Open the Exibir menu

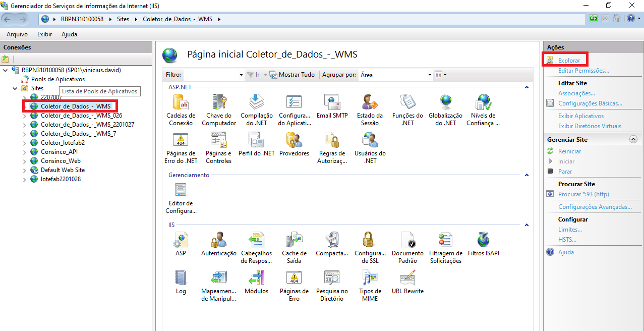click(44, 34)
